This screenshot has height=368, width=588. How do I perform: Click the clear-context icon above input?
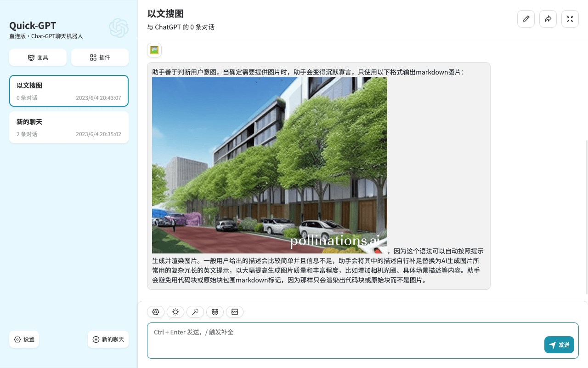235,312
